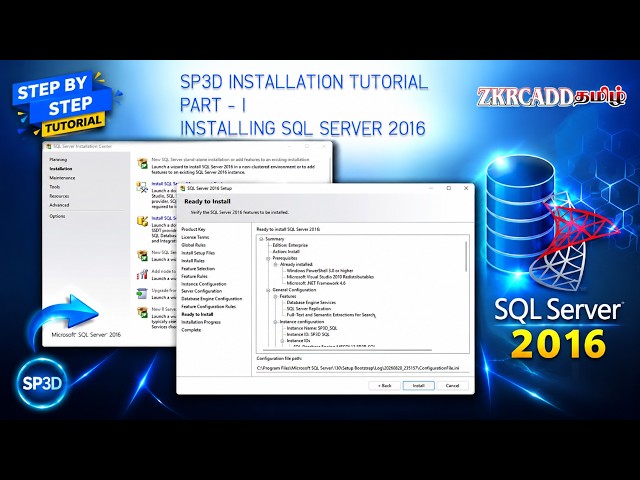Viewport: 640px width, 480px height.
Task: Open Maintenance in the Installation Center sidebar
Action: (62, 178)
